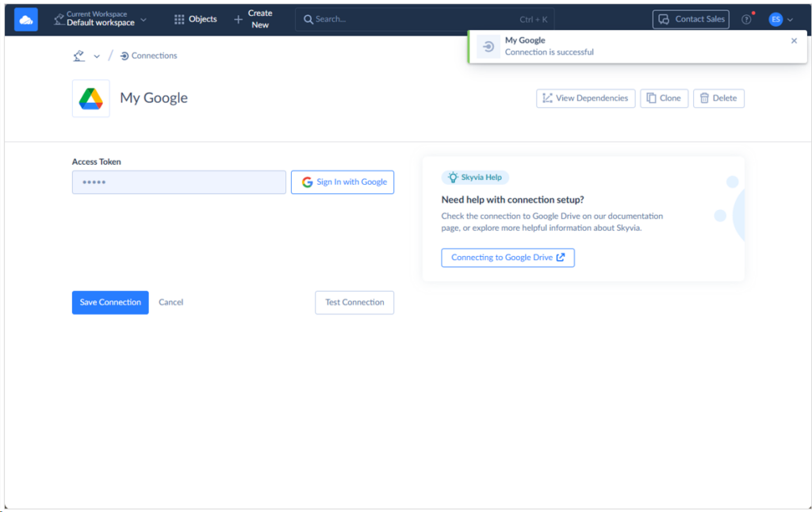The height and width of the screenshot is (512, 812).
Task: Click the notification's connection icon
Action: 488,47
